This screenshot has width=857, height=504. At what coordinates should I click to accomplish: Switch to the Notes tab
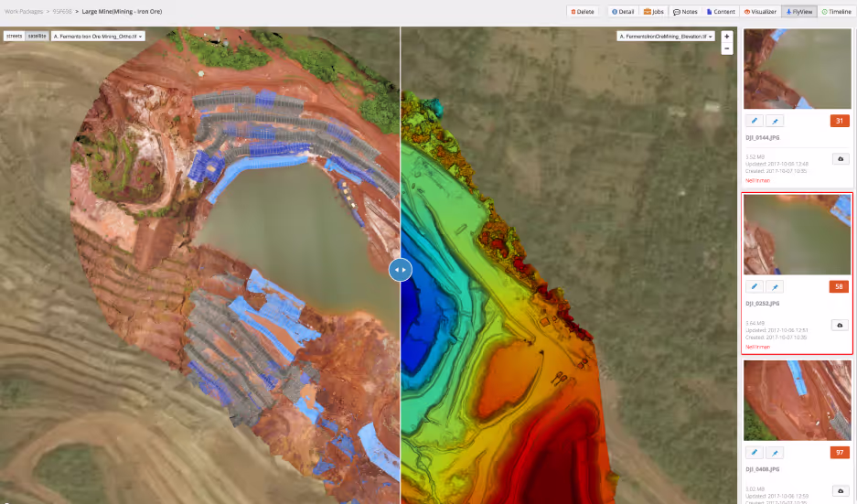point(685,12)
